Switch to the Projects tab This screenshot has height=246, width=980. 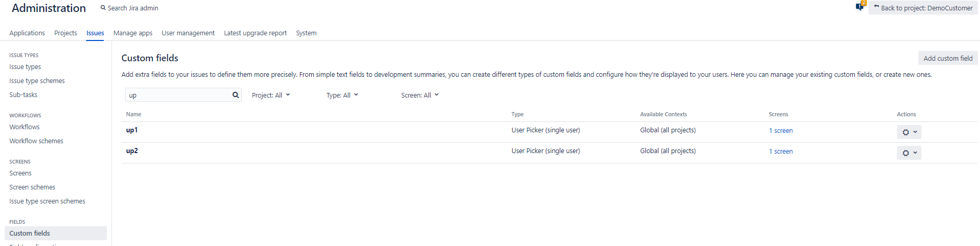[x=65, y=33]
